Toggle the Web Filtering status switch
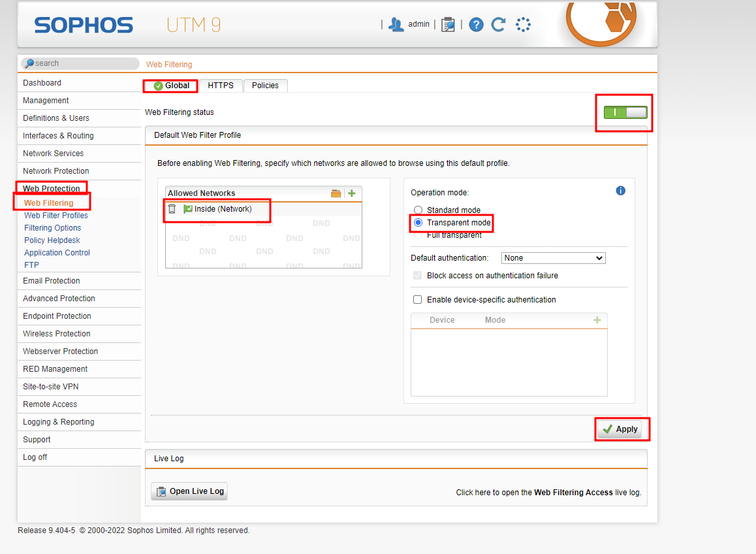Screen dimensions: 756x554 (625, 112)
